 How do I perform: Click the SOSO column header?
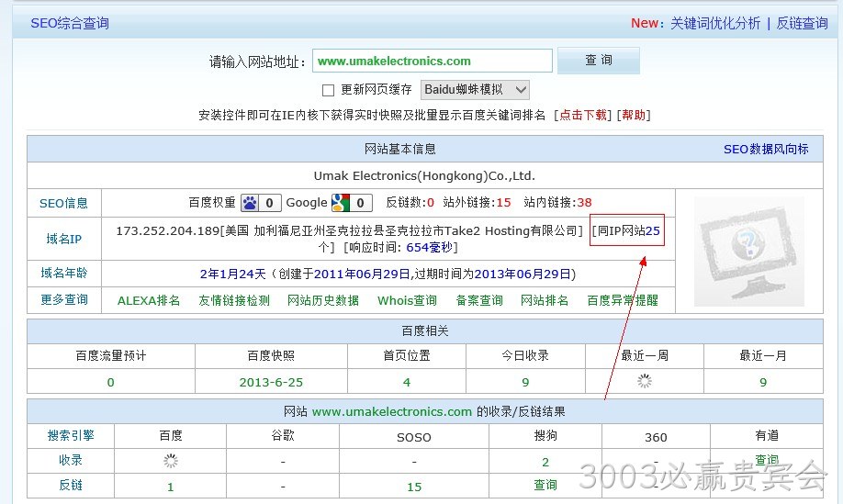[414, 437]
